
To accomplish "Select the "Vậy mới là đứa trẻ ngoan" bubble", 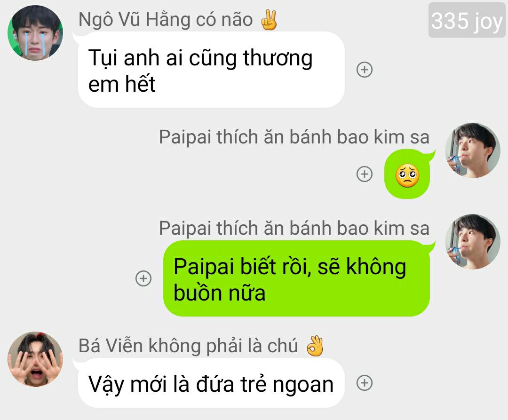I will (x=211, y=383).
